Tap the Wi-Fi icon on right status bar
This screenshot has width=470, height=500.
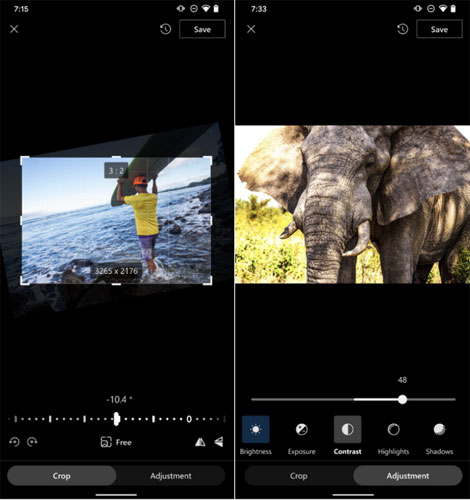[443, 9]
